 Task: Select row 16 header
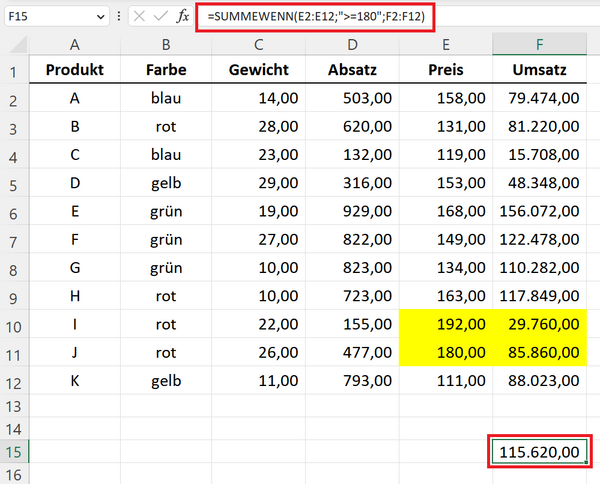pyautogui.click(x=14, y=474)
